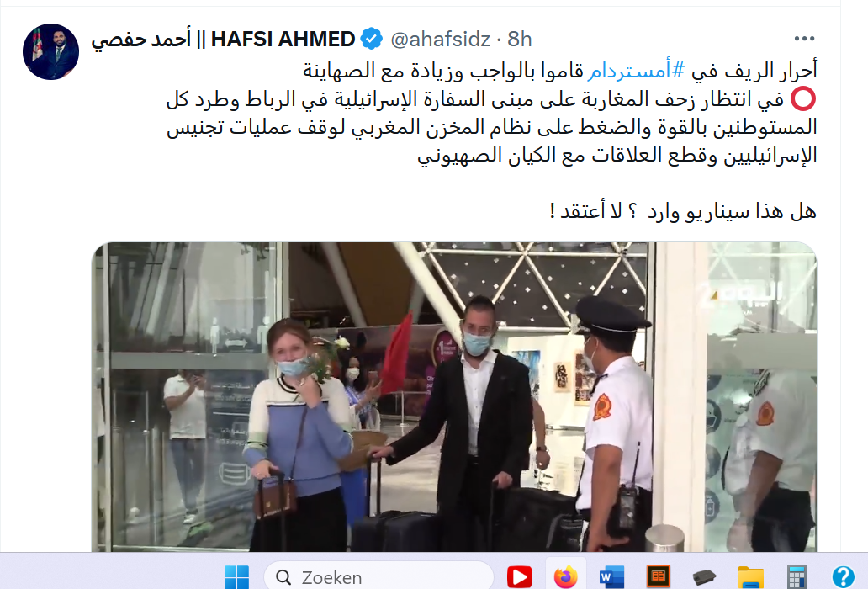Click the tweet's Arabic text body
Viewport: 868px width, 589px height.
click(x=491, y=141)
